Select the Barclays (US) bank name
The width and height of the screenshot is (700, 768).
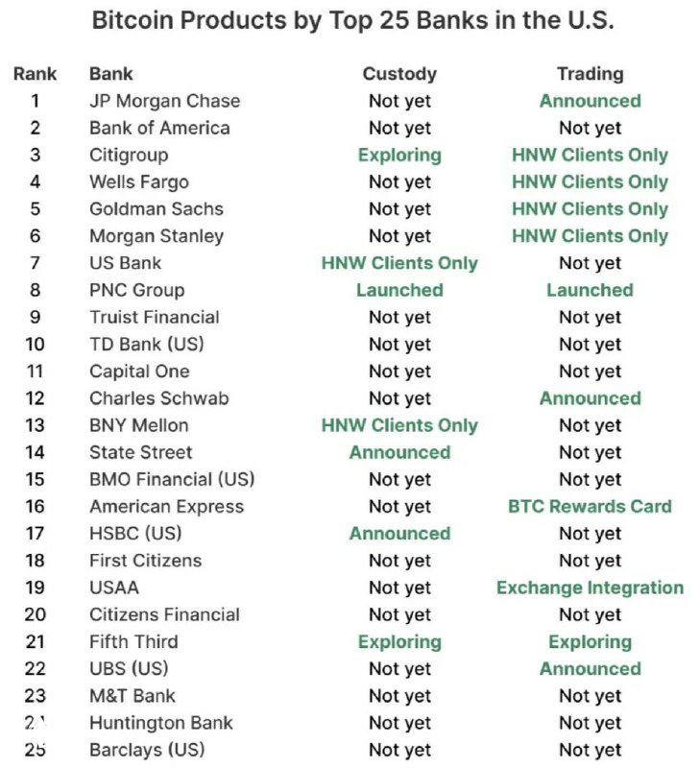[147, 750]
